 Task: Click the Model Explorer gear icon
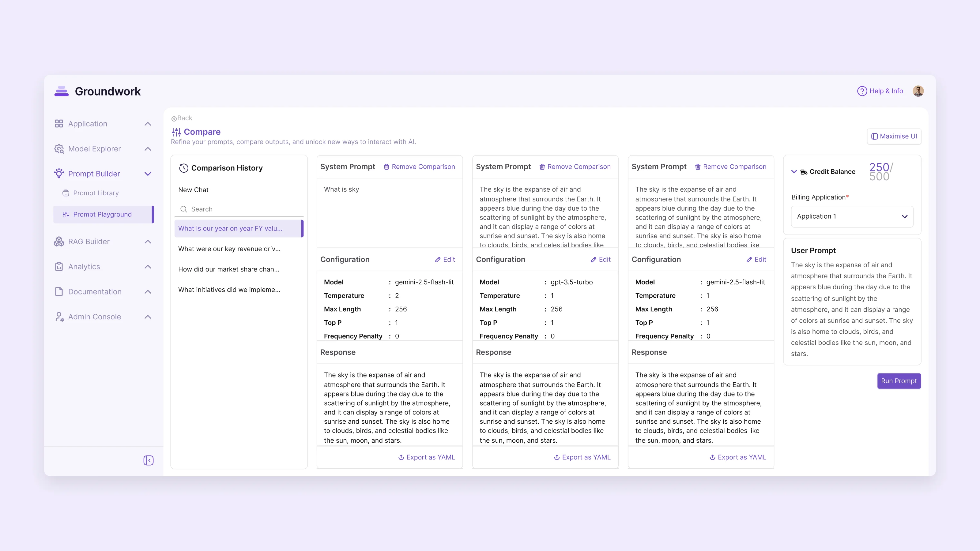[58, 149]
